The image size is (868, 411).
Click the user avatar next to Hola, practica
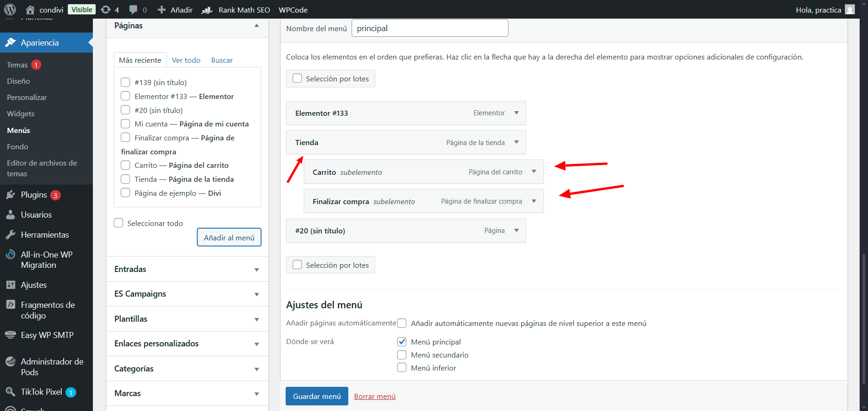(x=849, y=10)
